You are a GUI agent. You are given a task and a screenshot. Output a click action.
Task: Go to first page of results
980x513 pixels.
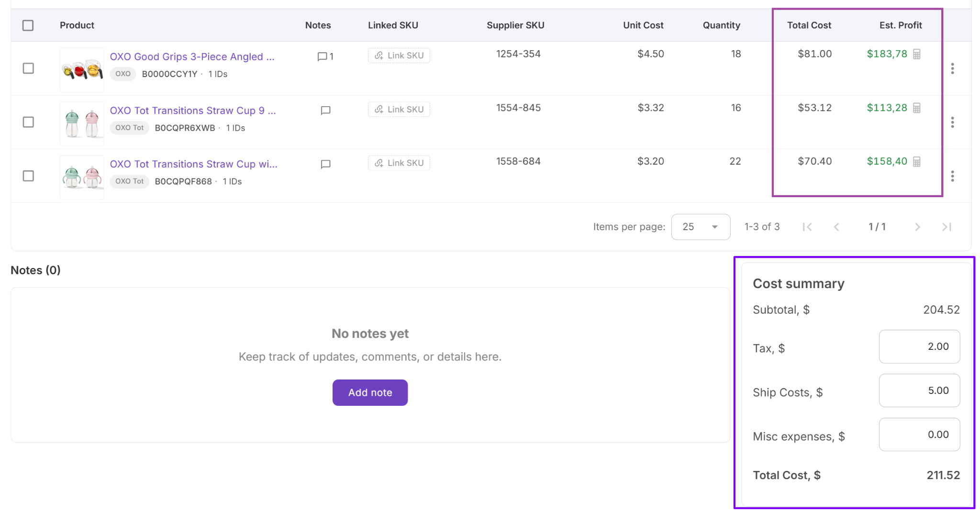(x=807, y=227)
